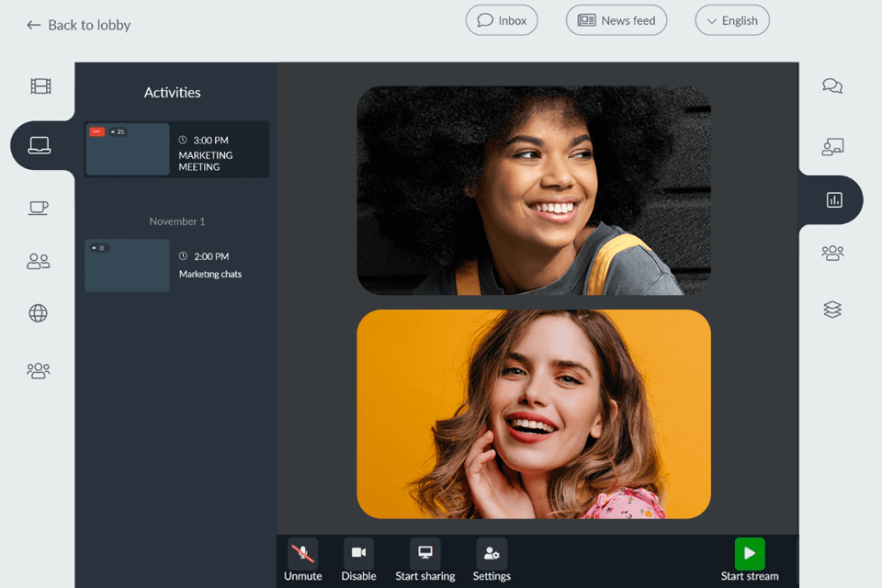Click the attendees people icon in left sidebar
Viewport: 882px width, 588px height.
tap(37, 261)
